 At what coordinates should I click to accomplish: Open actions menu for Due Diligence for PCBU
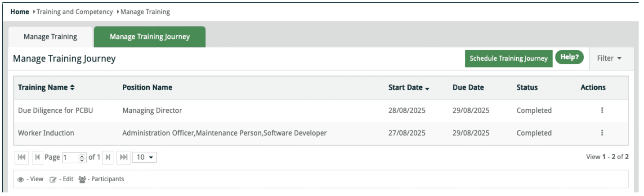click(602, 111)
